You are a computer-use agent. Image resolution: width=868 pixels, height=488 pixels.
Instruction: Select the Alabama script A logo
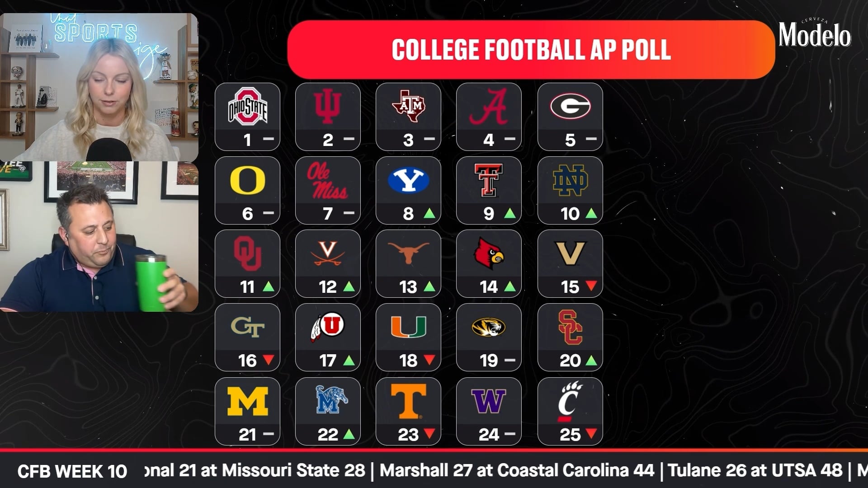coord(489,107)
